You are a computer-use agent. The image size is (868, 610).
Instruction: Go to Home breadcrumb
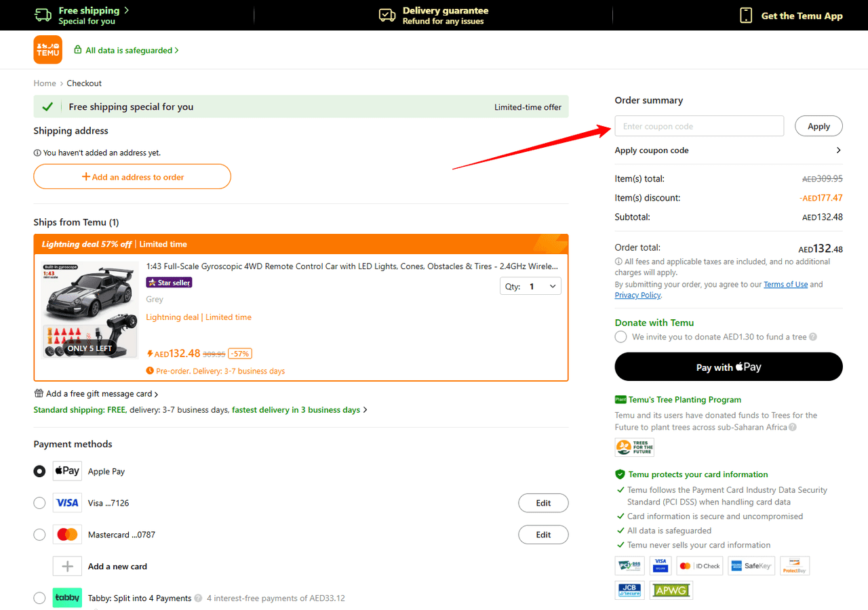pyautogui.click(x=45, y=83)
